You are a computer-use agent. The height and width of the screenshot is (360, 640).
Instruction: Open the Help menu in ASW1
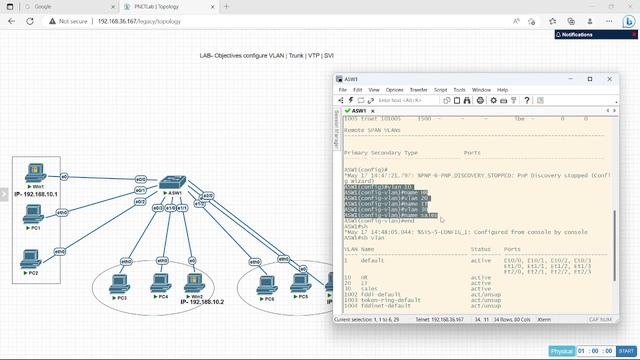click(502, 90)
